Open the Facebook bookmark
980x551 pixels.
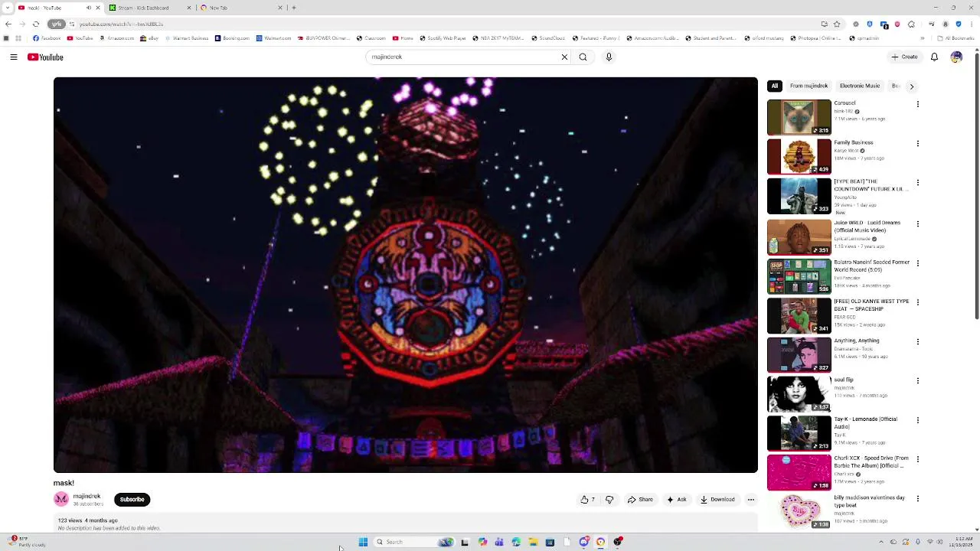47,38
